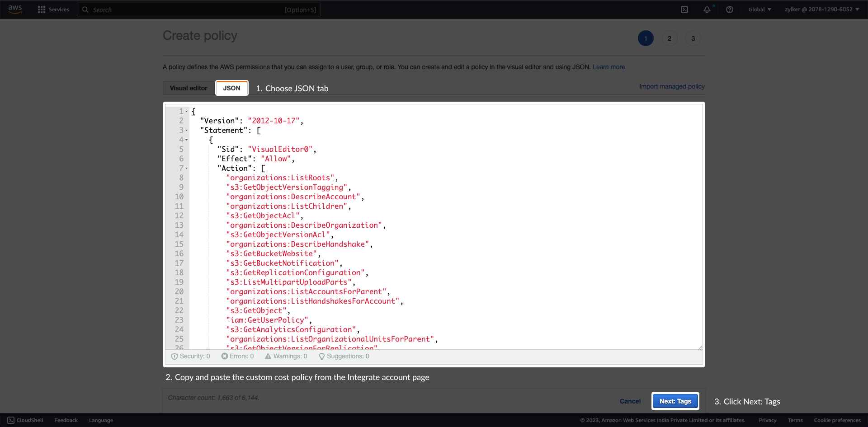Screen dimensions: 868x427
Task: Open the Services grid menu
Action: [53, 9]
